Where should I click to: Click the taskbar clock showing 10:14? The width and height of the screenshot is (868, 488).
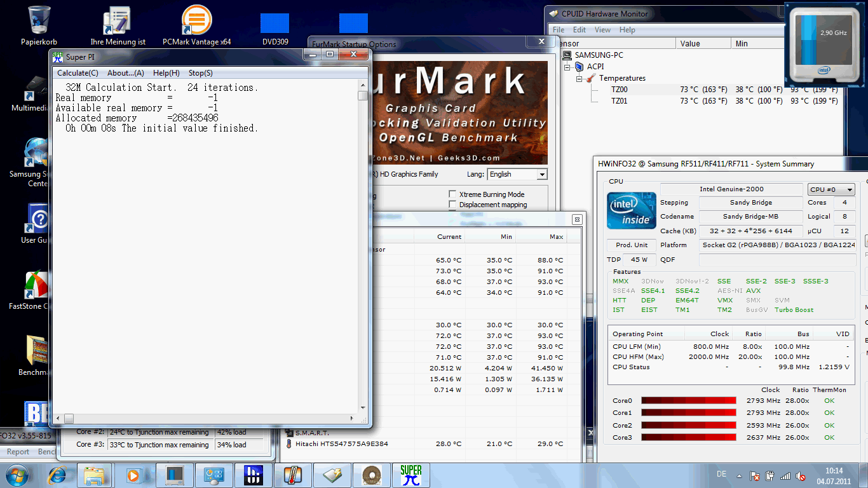click(x=834, y=476)
